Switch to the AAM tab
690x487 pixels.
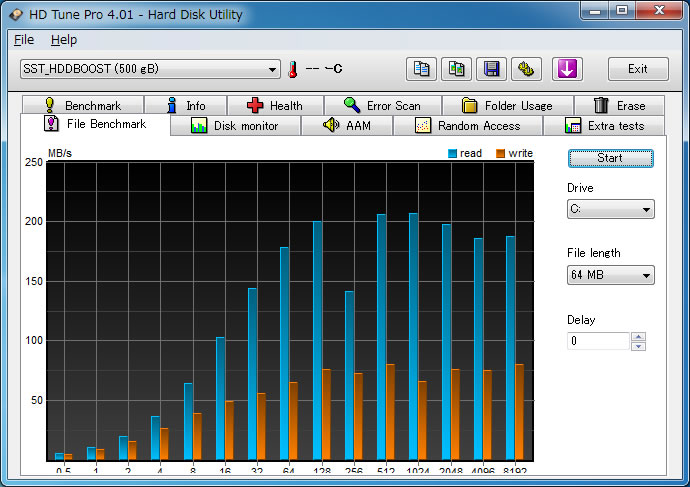click(347, 126)
